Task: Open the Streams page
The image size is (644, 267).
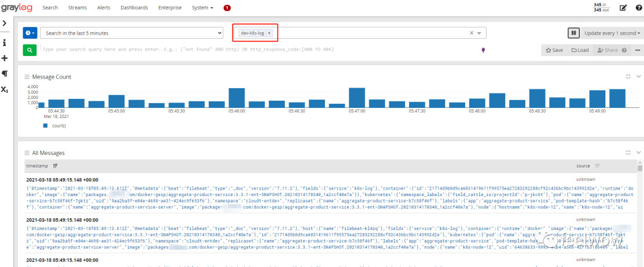Action: (x=77, y=8)
